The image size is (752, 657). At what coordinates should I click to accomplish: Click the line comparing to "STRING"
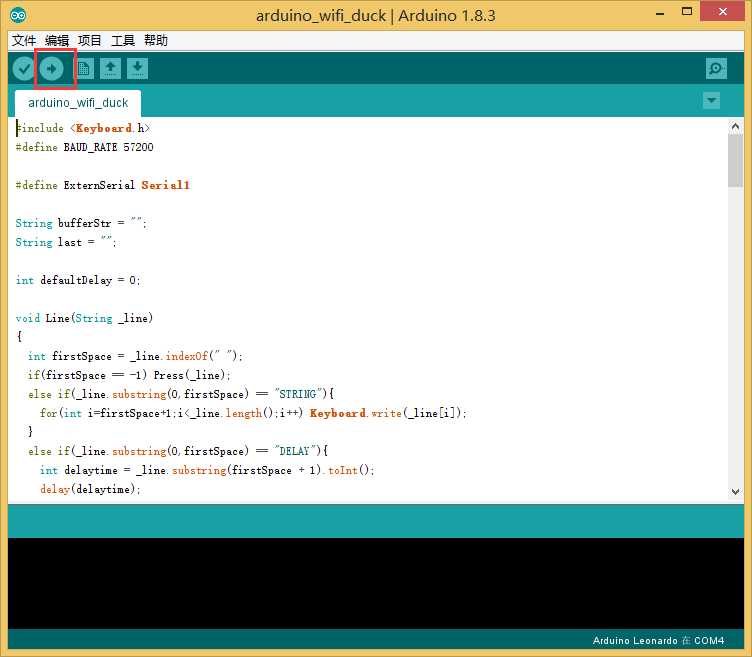181,394
